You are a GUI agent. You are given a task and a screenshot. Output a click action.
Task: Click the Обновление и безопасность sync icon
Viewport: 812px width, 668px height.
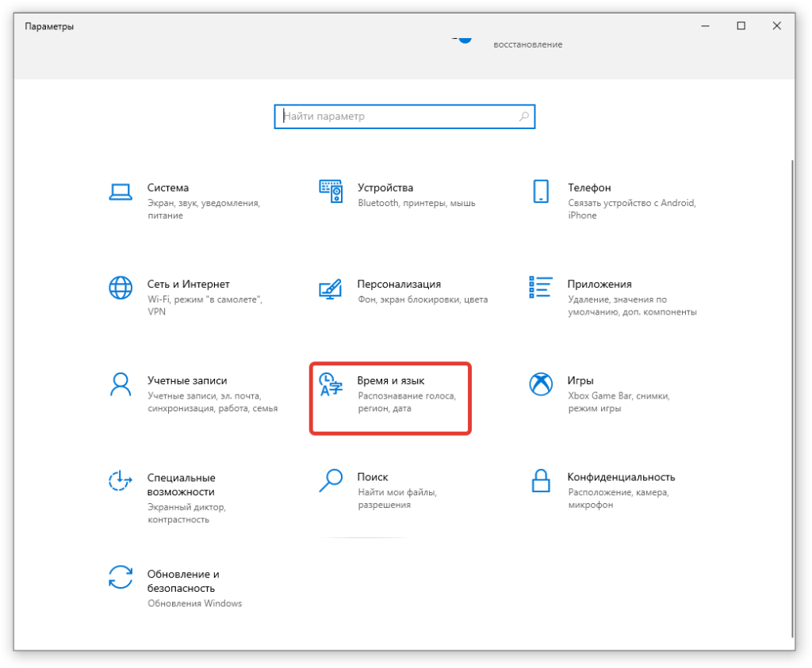(120, 577)
